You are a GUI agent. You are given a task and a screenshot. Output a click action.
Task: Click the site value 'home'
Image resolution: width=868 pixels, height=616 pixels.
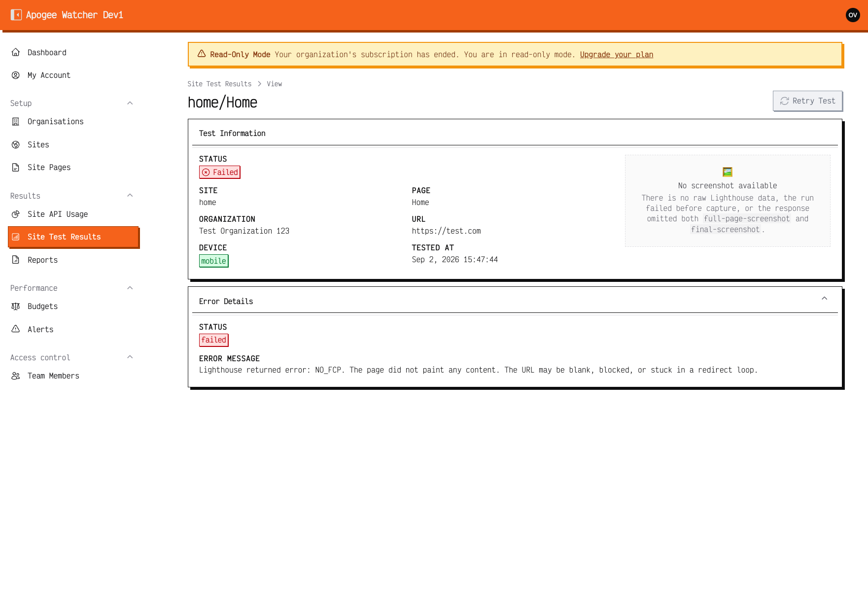208,203
